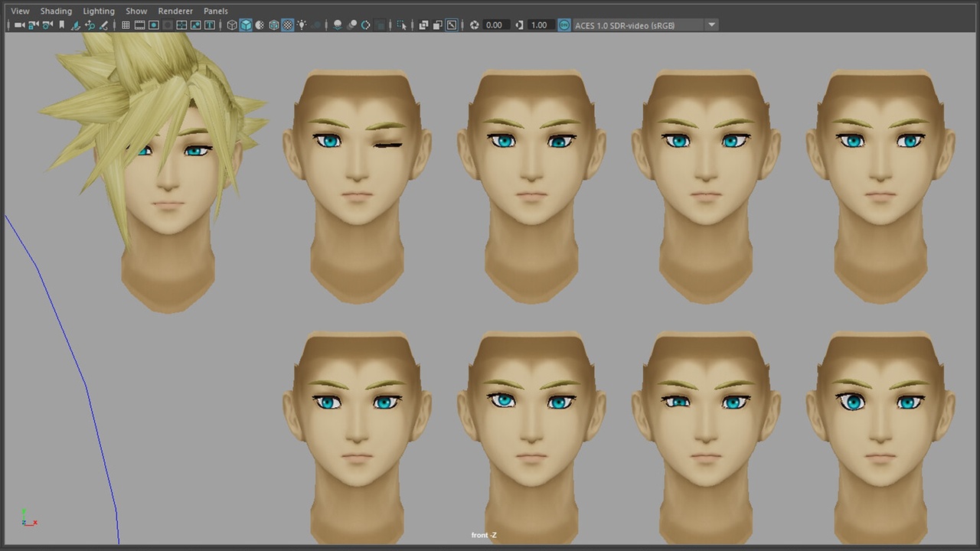Toggle viewport Shadows
The height and width of the screenshot is (551, 980).
[315, 25]
